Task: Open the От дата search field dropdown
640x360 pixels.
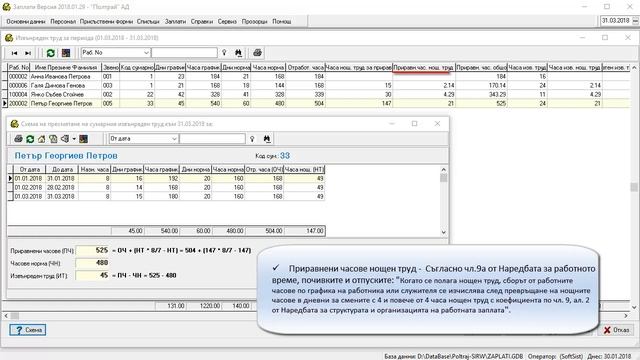Action: (x=174, y=139)
